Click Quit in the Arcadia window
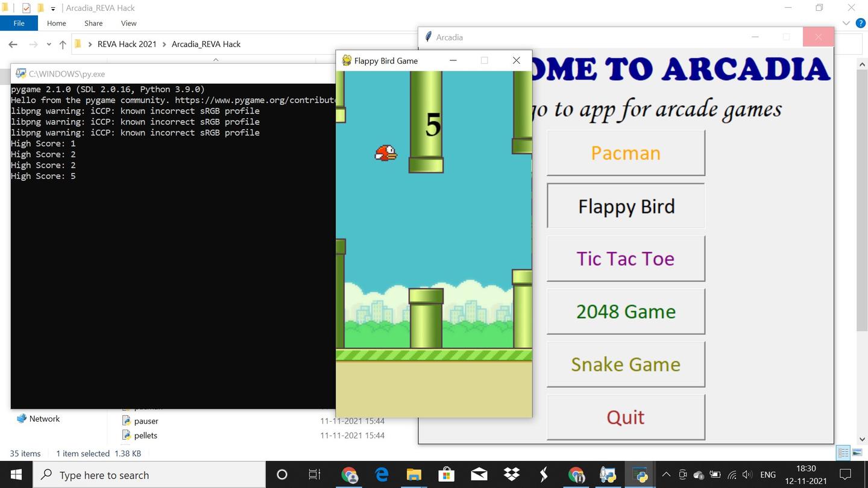868x488 pixels. 626,417
